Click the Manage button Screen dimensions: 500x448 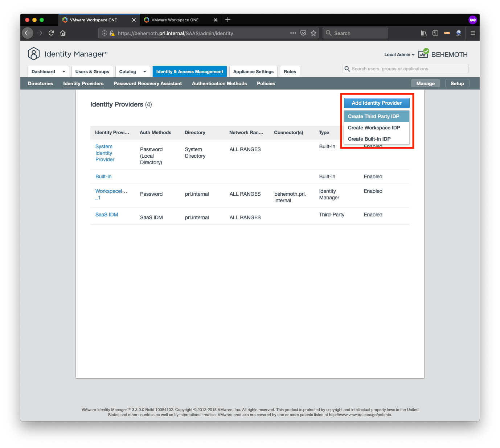[x=426, y=83]
